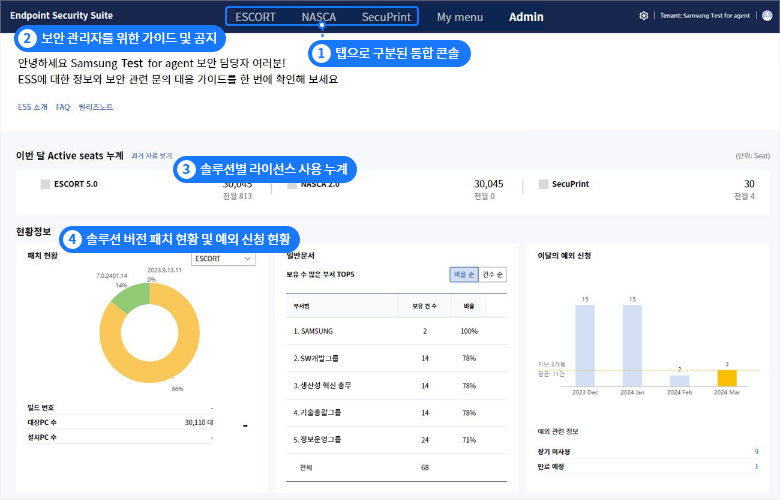Click the NASCA seat count 30,045
Screen dimensions: 780x500
[488, 184]
